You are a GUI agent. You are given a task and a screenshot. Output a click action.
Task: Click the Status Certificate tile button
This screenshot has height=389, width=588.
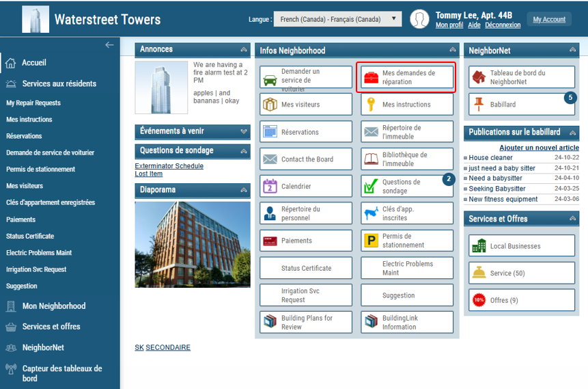tap(306, 268)
